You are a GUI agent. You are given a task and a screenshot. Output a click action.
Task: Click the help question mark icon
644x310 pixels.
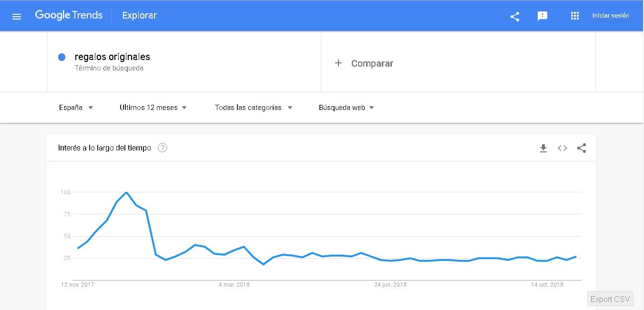coord(163,148)
